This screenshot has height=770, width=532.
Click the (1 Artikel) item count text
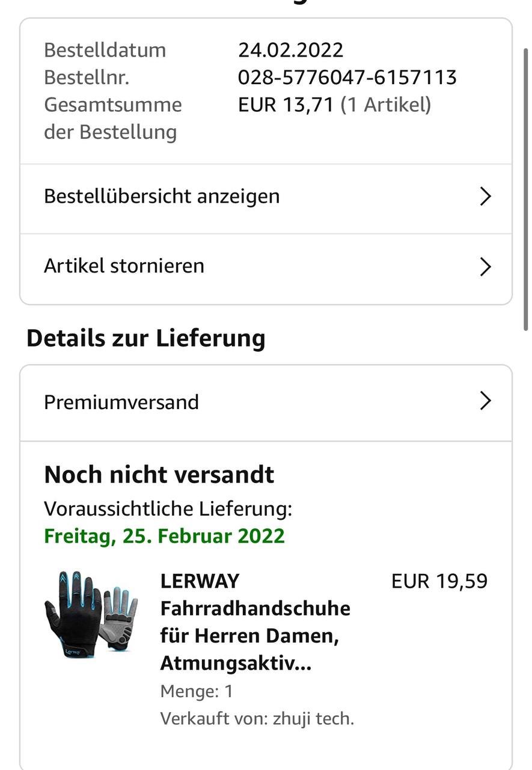coord(385,105)
